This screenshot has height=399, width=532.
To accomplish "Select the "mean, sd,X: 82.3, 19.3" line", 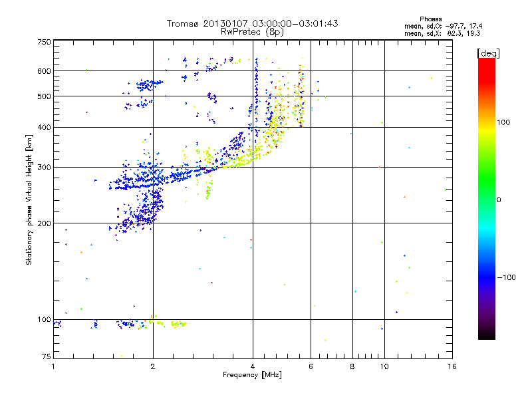I will click(442, 33).
